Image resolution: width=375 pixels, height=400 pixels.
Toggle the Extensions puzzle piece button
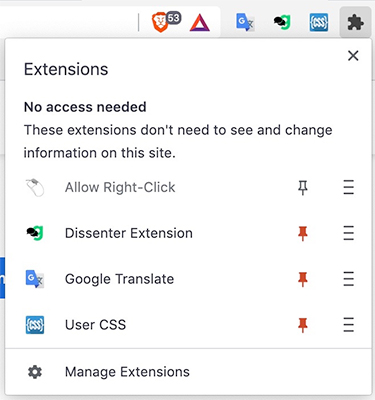(355, 23)
